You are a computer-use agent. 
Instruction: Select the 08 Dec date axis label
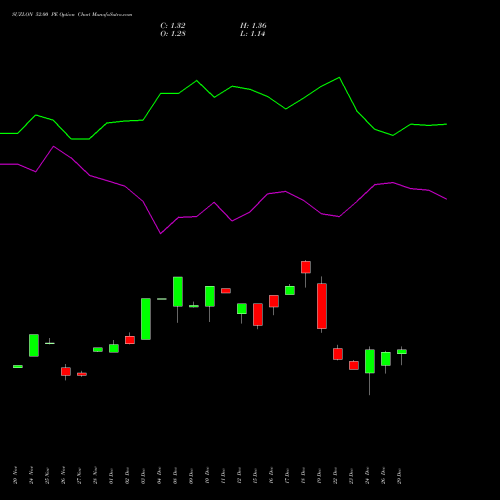coord(175,476)
